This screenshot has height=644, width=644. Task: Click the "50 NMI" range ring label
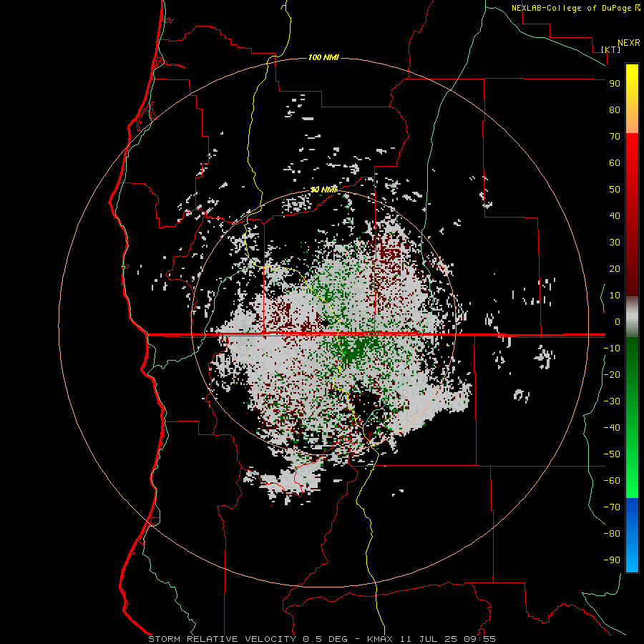[323, 190]
